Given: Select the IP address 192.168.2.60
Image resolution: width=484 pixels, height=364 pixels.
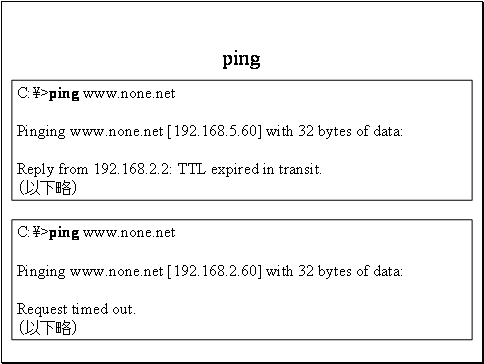Looking at the screenshot, I should point(216,271).
